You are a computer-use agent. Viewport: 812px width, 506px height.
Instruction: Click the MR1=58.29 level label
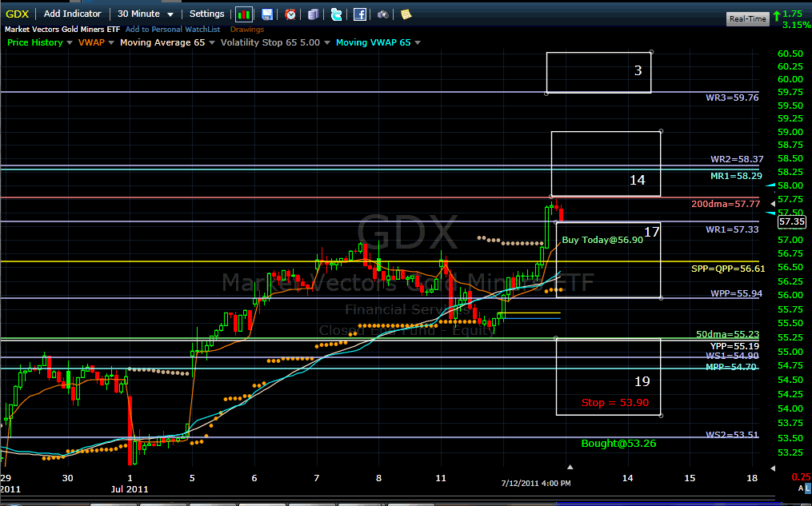(736, 177)
